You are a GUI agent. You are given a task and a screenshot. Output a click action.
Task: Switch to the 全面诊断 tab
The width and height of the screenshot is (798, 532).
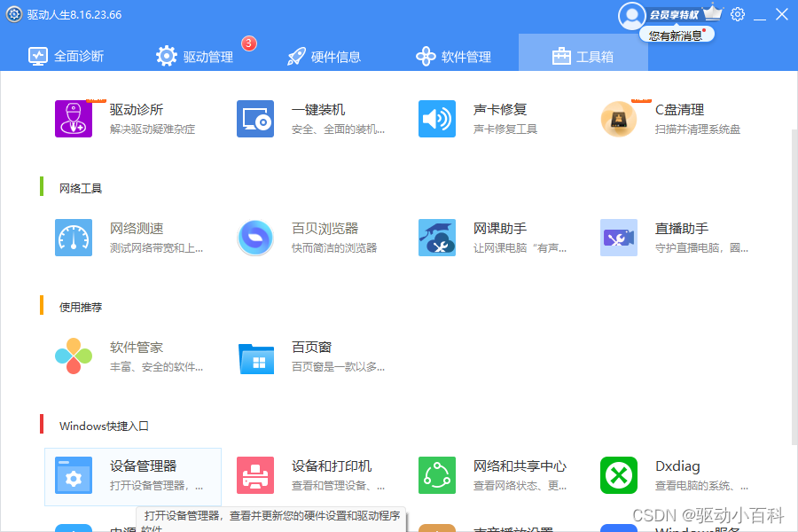pyautogui.click(x=66, y=56)
